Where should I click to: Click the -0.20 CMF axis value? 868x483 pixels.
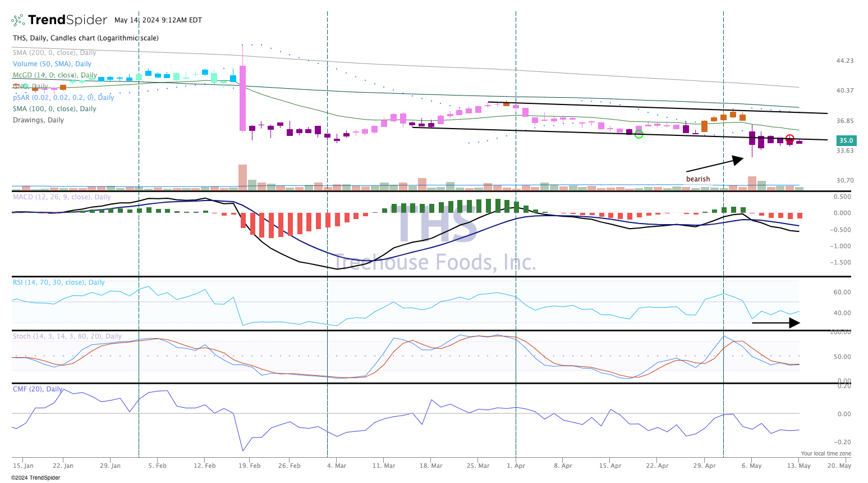click(x=843, y=442)
